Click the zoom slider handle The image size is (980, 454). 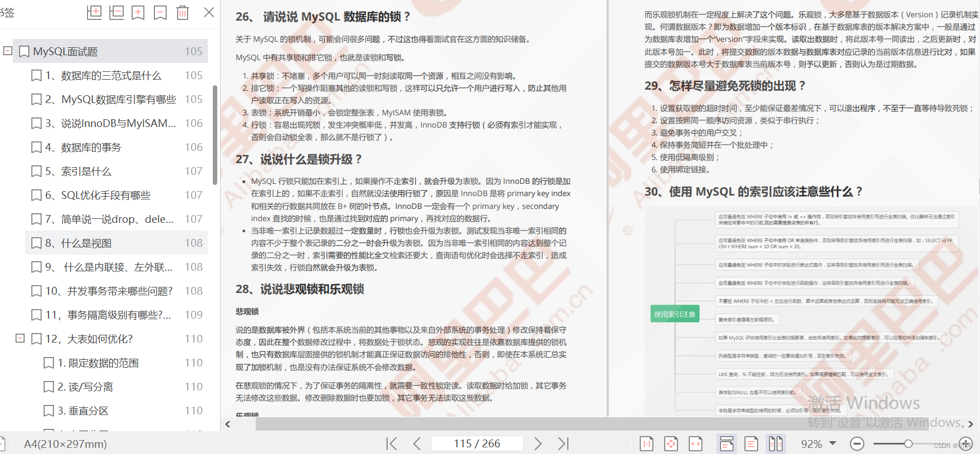pos(908,444)
